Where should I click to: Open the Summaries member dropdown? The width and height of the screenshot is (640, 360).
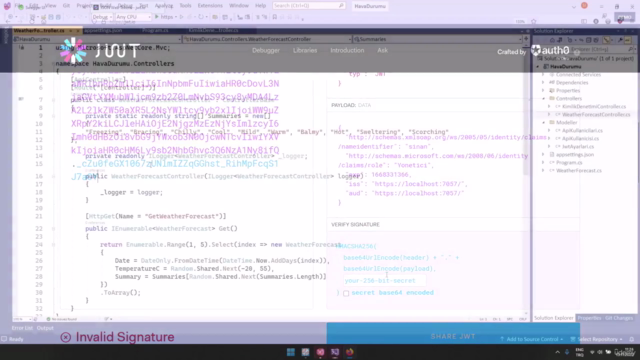[437, 39]
